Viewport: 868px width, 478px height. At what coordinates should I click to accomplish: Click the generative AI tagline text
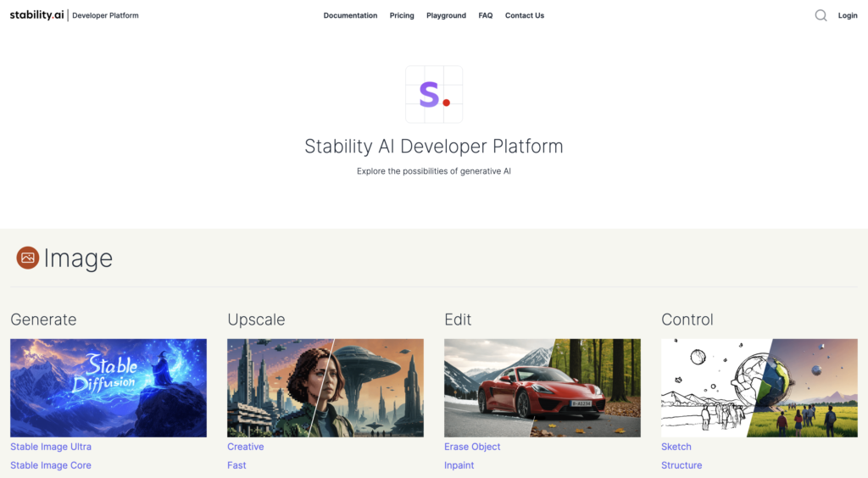(434, 171)
